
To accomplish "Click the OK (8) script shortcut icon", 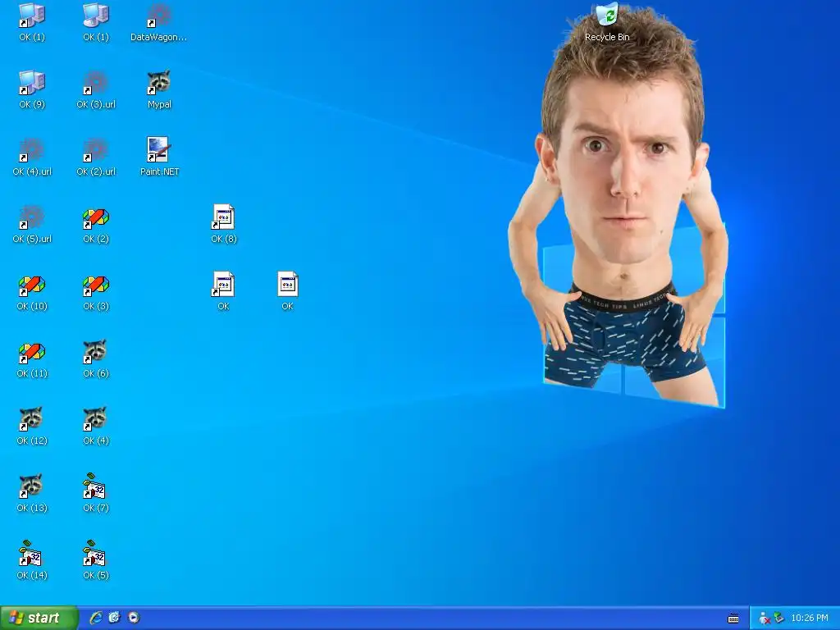I will click(x=223, y=224).
